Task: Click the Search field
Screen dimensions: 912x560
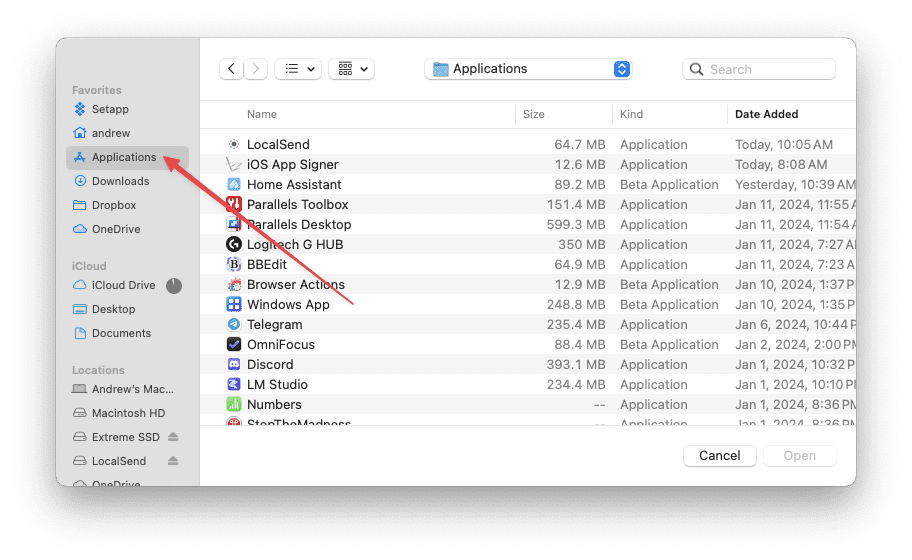Action: [758, 69]
